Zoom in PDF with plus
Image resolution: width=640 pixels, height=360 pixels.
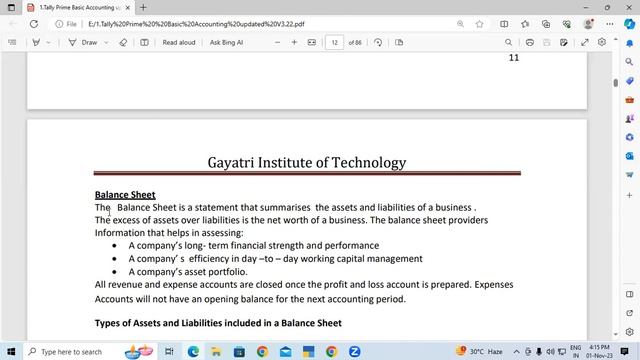point(294,42)
